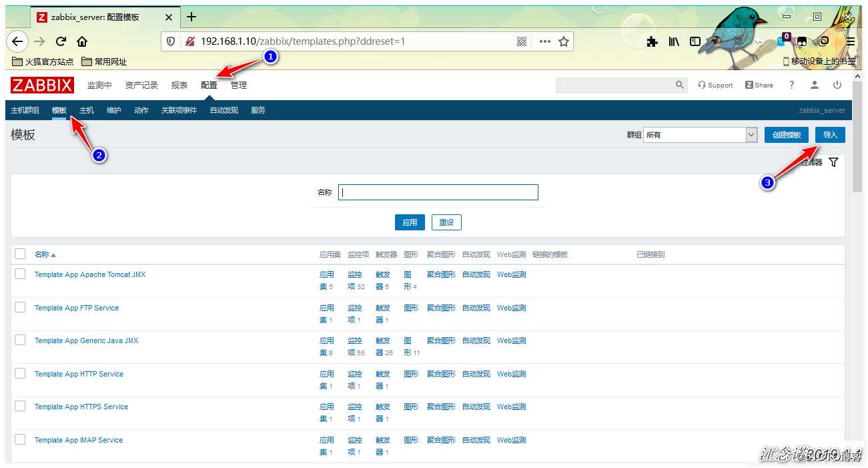Open the user profile icon
This screenshot has height=468, width=868.
tap(815, 85)
